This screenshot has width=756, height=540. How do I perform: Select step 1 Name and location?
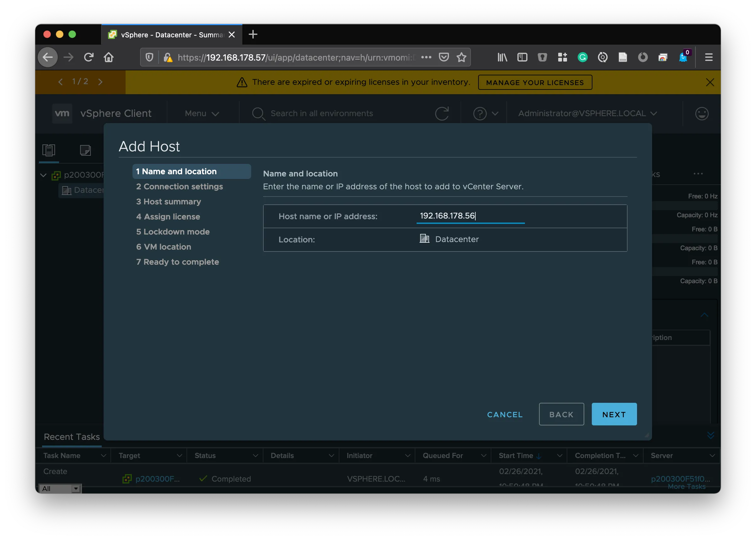coord(191,171)
